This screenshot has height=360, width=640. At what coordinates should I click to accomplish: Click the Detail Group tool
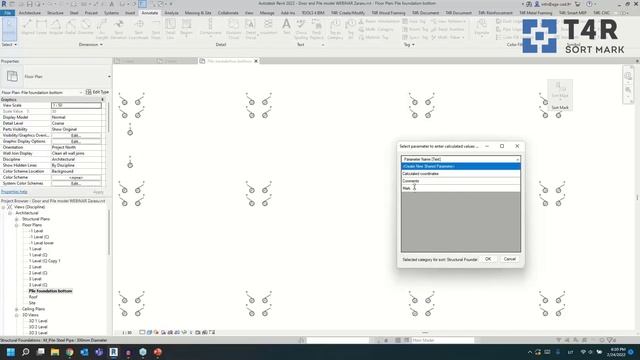point(251,29)
